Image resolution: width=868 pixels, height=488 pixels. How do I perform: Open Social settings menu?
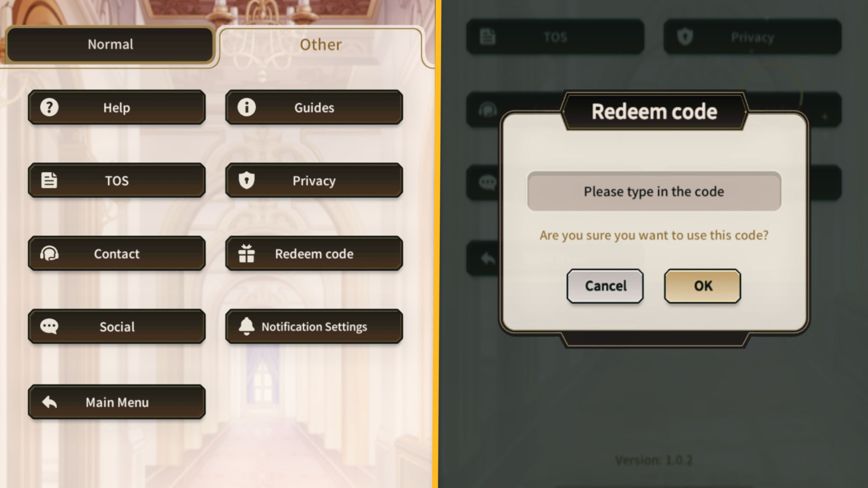click(x=117, y=327)
